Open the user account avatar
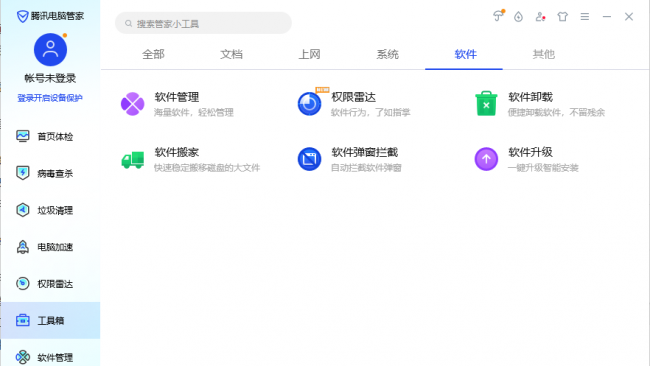Image resolution: width=650 pixels, height=366 pixels. pyautogui.click(x=50, y=50)
